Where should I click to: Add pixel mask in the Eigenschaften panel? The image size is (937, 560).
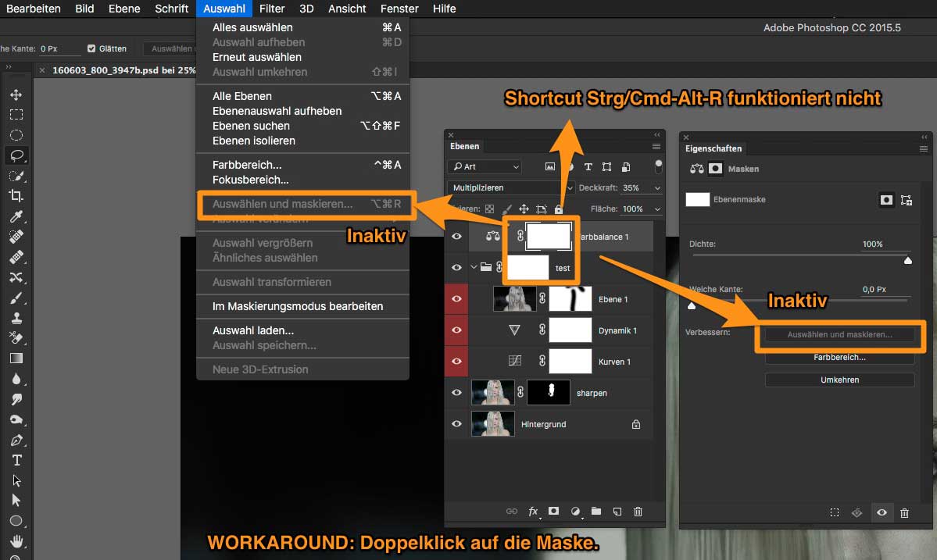(x=886, y=200)
